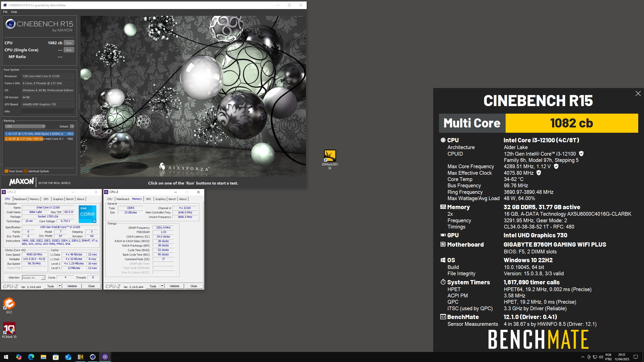The height and width of the screenshot is (362, 644).
Task: Click the 1082 cb Multi Core score banner
Action: point(572,123)
